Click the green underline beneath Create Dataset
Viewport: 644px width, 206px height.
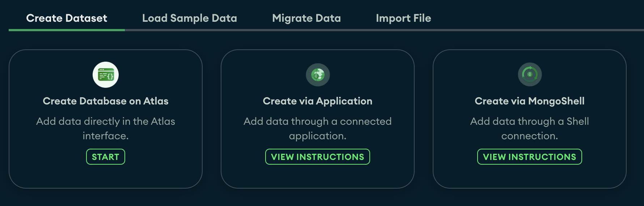67,30
